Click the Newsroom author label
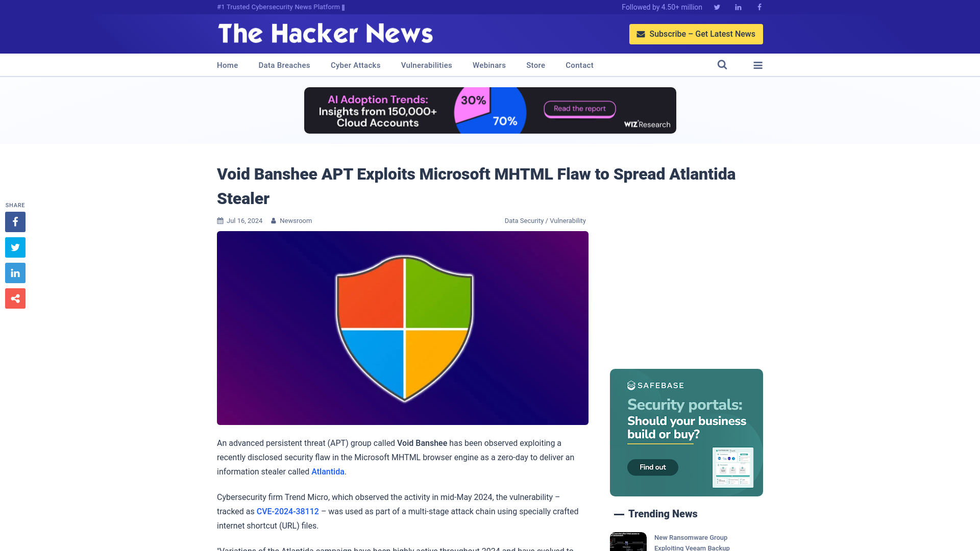980x551 pixels. [296, 220]
